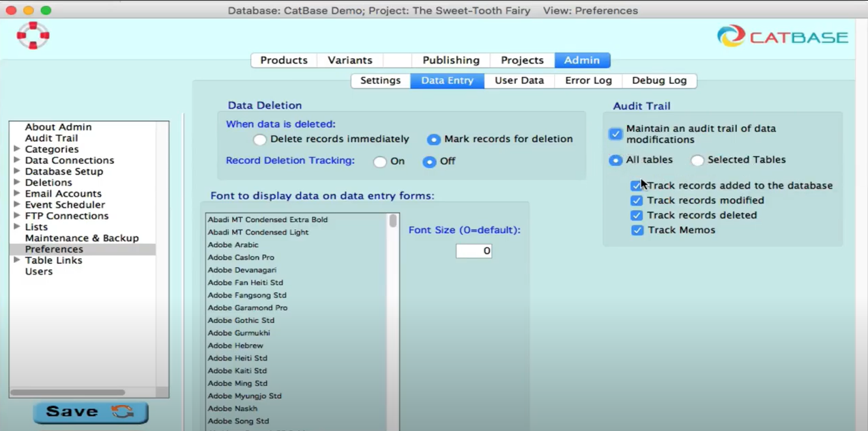Toggle off Track records deleted

click(x=636, y=215)
